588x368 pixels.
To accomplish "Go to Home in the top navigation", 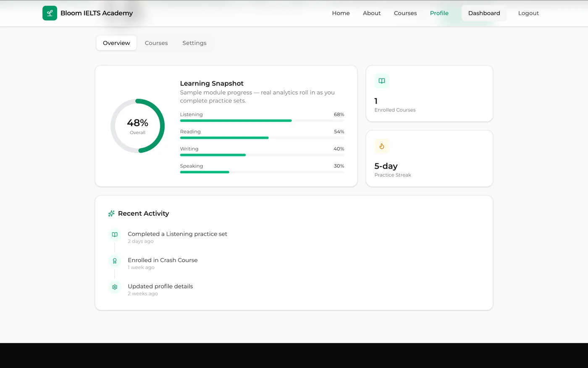I will click(341, 13).
